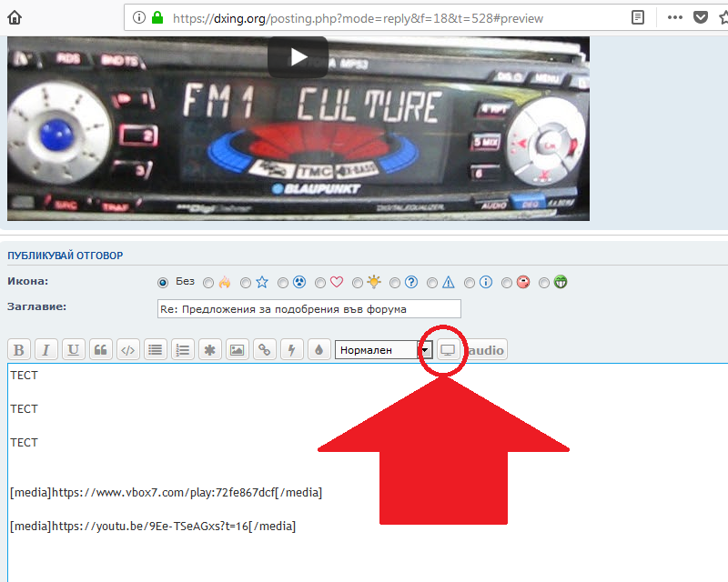Click the 'ПУБЛИКУВАЙ ОТГОВОР' heading
The width and height of the screenshot is (728, 582).
(65, 256)
